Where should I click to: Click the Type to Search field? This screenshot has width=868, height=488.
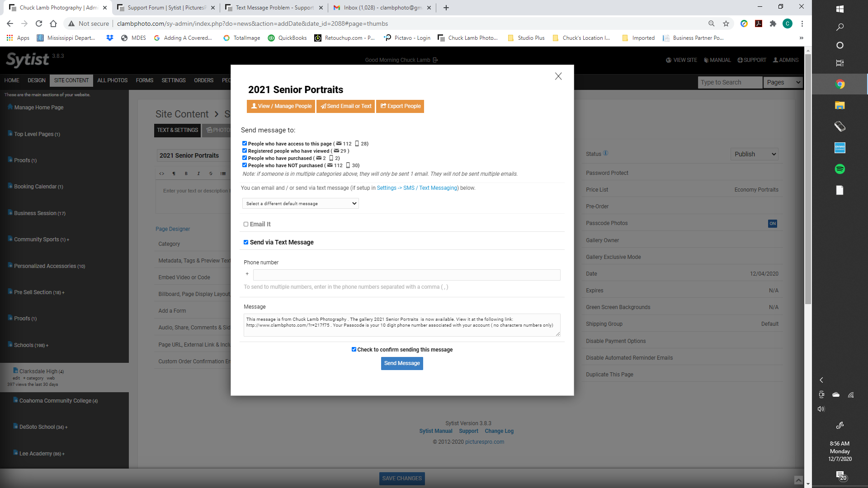tap(730, 82)
